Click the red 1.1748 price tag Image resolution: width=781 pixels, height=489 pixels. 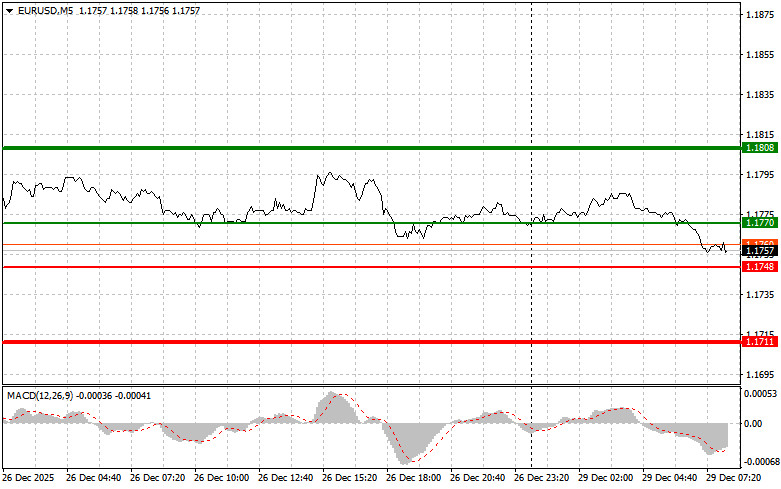(x=760, y=267)
